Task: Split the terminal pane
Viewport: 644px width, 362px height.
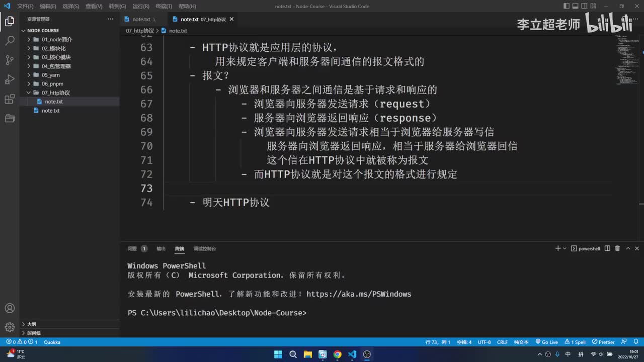Action: pos(607,248)
